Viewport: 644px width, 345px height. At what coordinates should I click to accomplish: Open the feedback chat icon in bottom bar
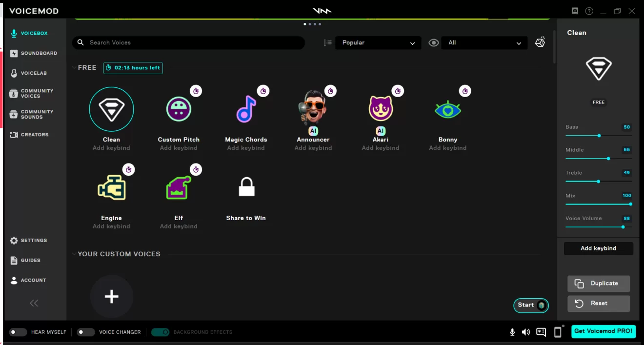click(541, 332)
